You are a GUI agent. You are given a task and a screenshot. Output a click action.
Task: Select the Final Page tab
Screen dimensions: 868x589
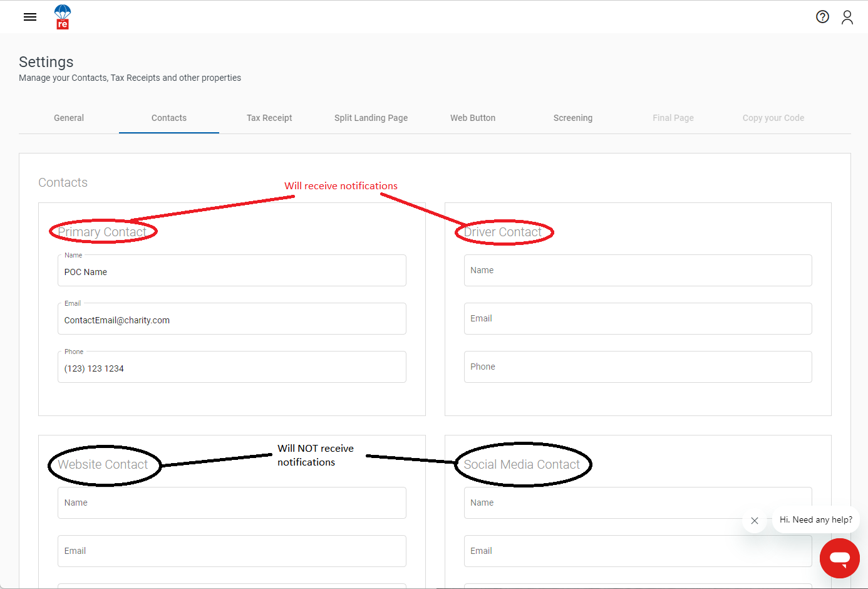[x=673, y=118]
